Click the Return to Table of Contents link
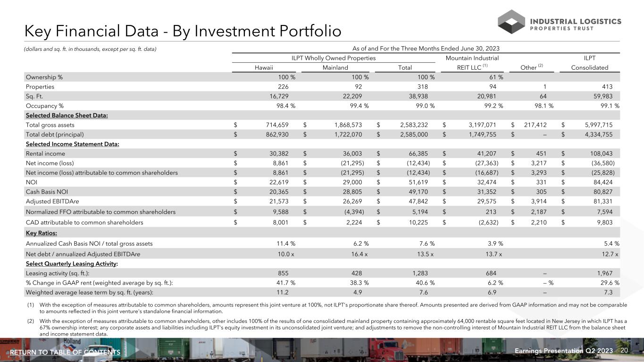 (x=65, y=353)
